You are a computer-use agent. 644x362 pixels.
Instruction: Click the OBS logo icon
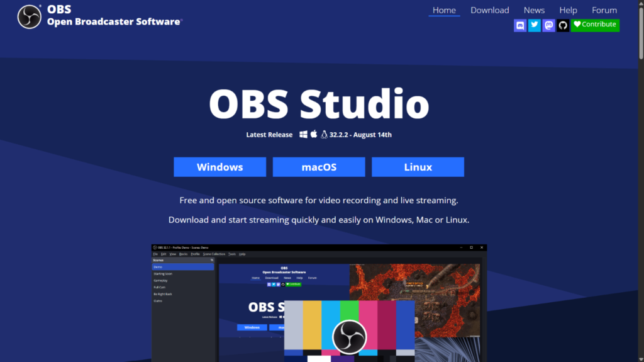click(29, 16)
